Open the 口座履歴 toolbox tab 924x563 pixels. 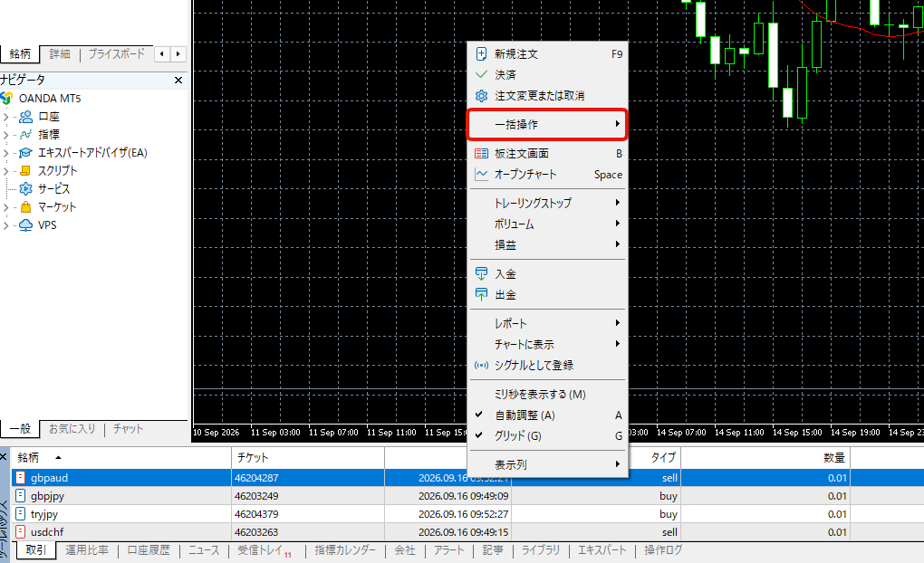click(x=148, y=550)
